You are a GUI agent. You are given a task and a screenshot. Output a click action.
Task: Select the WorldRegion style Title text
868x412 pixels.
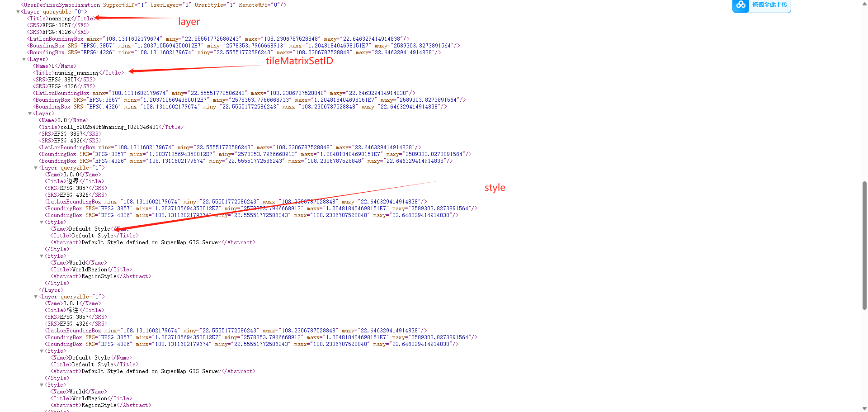tap(90, 269)
